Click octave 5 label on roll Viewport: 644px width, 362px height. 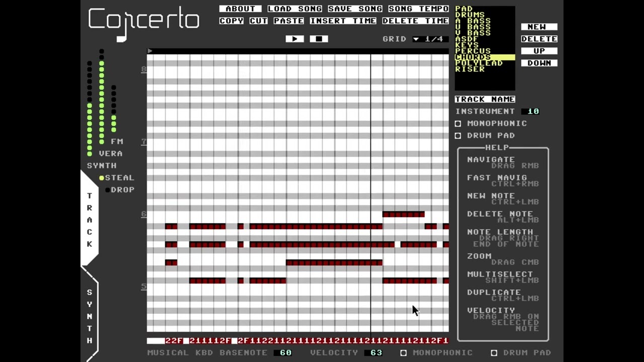tap(144, 287)
